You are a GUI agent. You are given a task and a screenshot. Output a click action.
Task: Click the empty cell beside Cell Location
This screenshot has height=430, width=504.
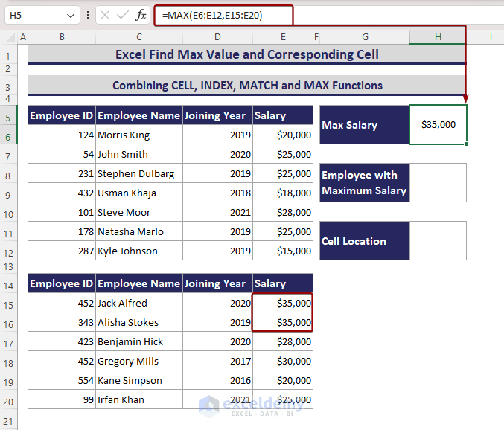click(438, 241)
